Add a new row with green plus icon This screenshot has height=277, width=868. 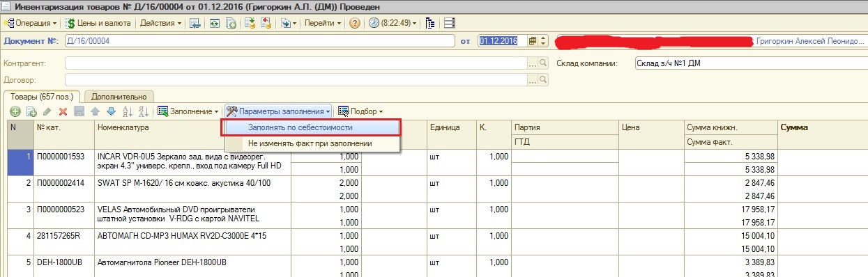15,111
